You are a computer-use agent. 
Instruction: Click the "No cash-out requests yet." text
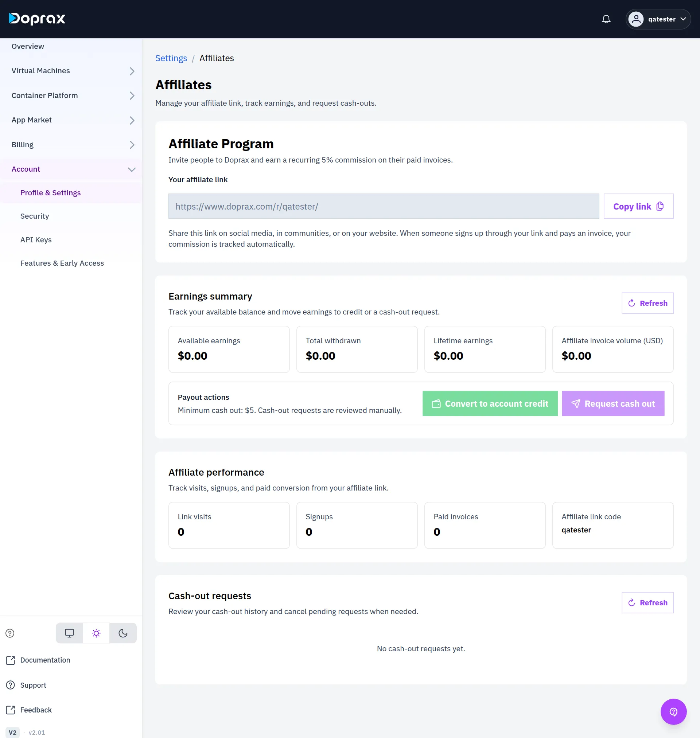pyautogui.click(x=421, y=648)
